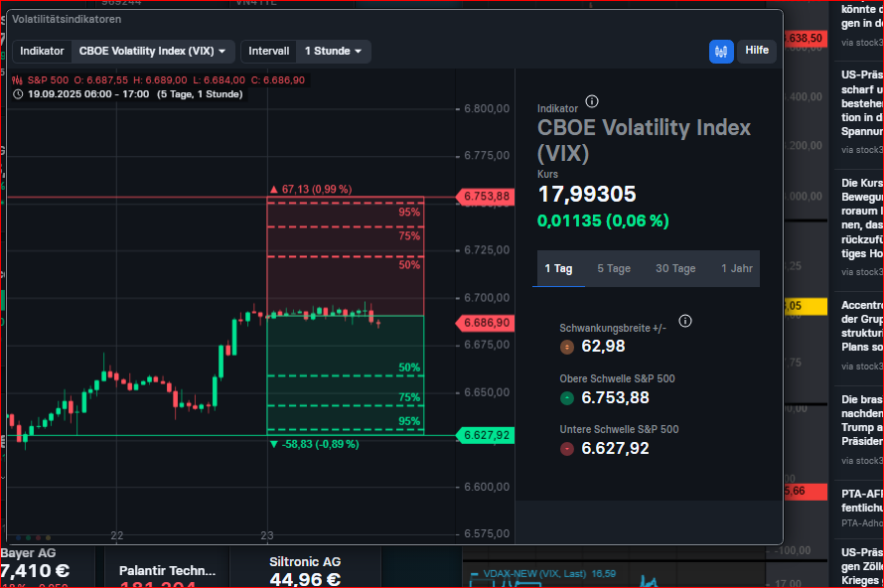Click the blue candlestick chart icon button
Viewport: 884px width, 588px height.
721,51
